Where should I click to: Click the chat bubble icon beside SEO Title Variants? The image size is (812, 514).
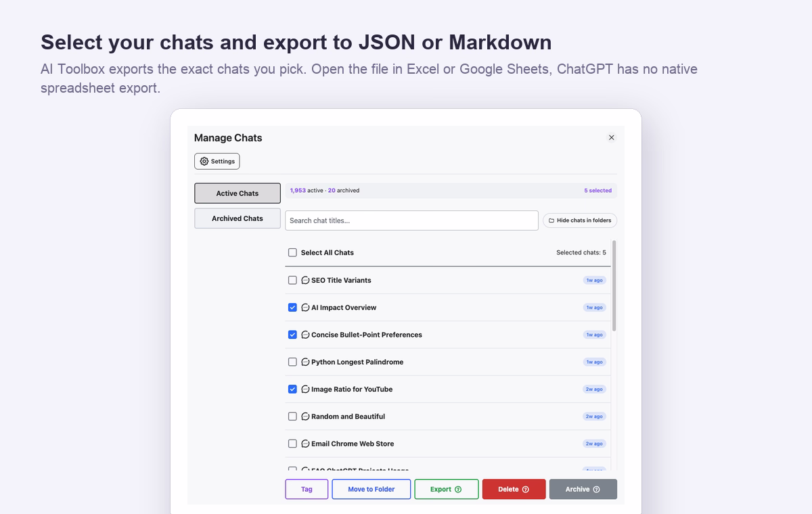click(305, 280)
